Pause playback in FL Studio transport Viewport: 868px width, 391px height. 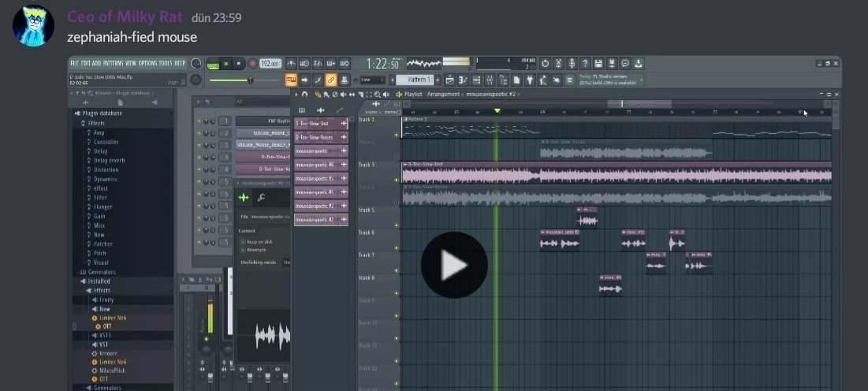coord(225,64)
